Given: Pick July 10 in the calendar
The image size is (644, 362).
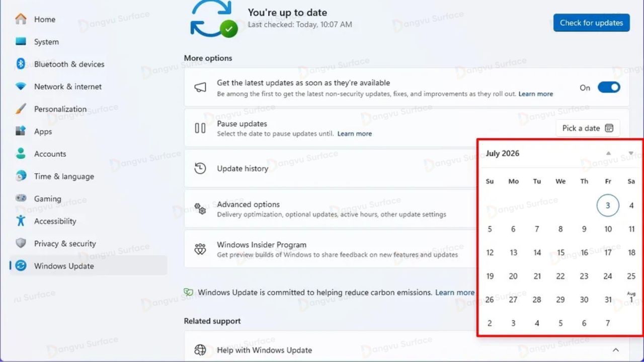Looking at the screenshot, I should pos(608,229).
